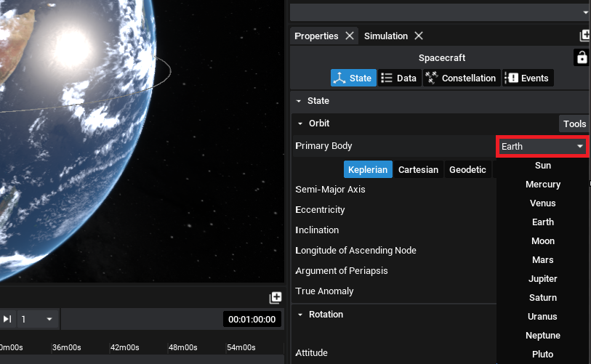
Task: Click the simulation time field 00:01:00:00
Action: point(252,319)
